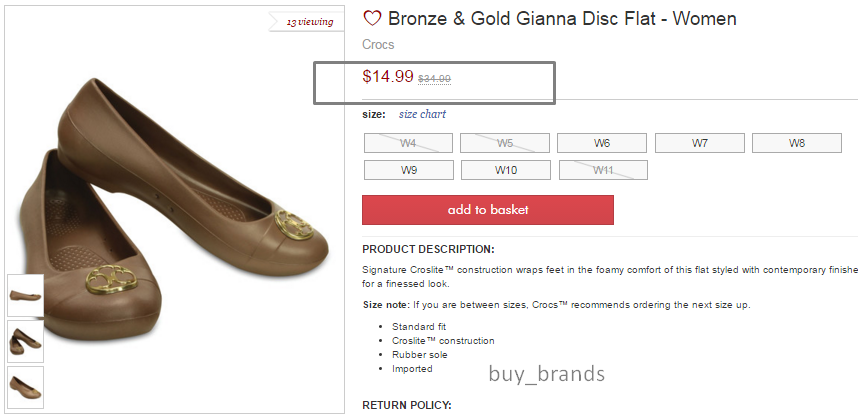Click the crossed-out W4 size option

tap(408, 143)
